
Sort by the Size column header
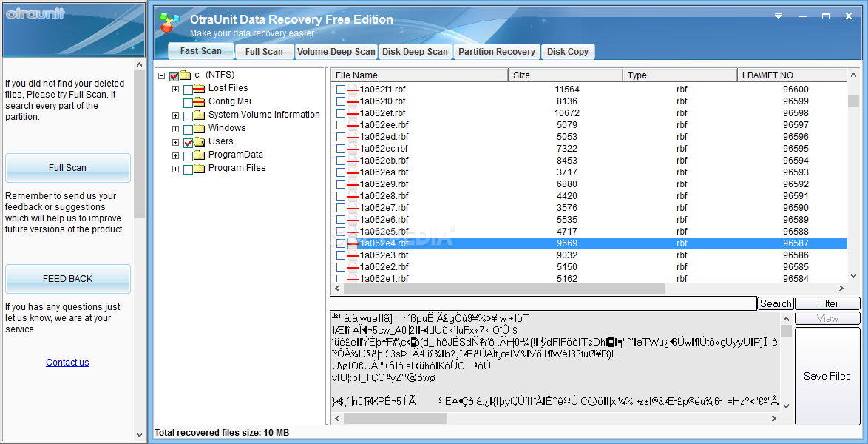pos(566,75)
